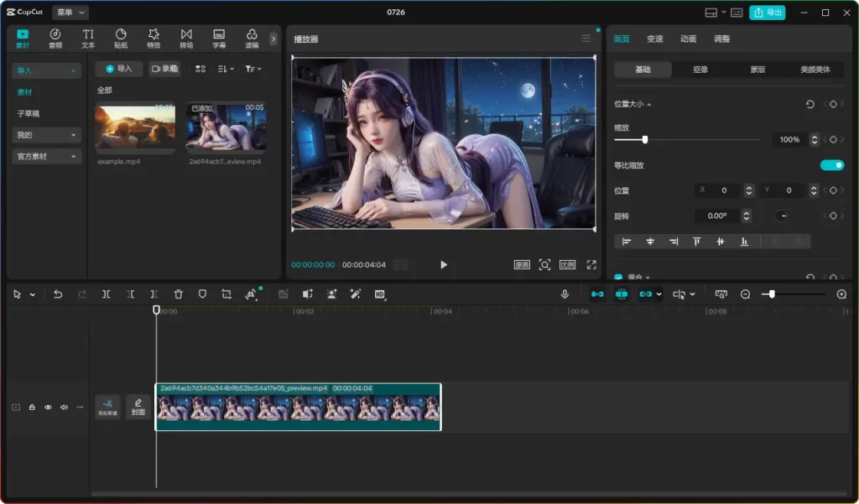Open the 菜单 dropdown menu
The image size is (859, 504).
[x=70, y=12]
